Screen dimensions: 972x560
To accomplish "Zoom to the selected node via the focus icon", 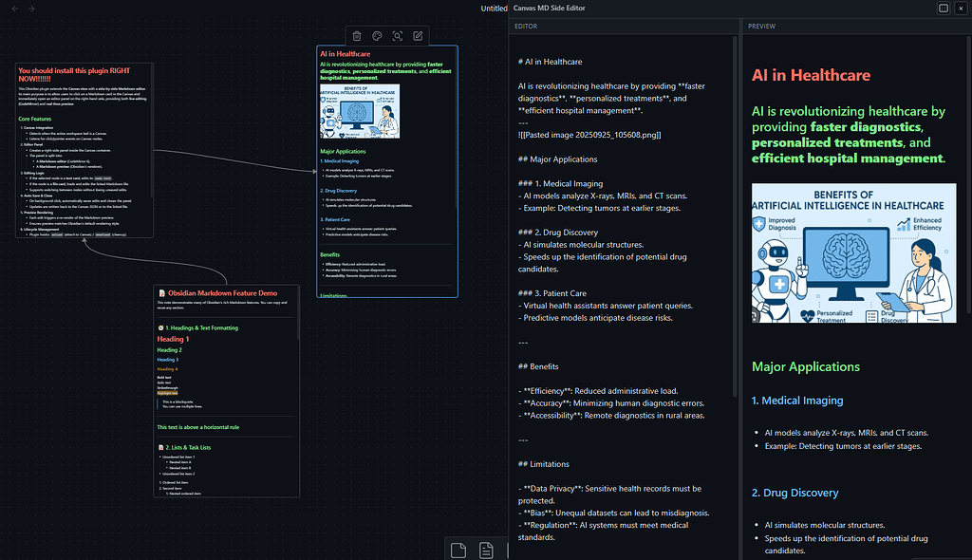I will click(397, 35).
